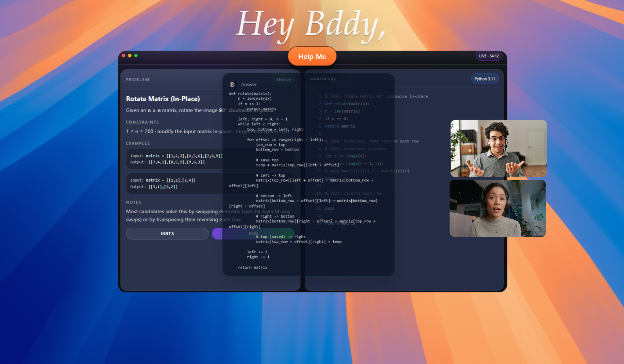Click the PROBLEM section header
This screenshot has height=364, width=624.
coord(138,80)
